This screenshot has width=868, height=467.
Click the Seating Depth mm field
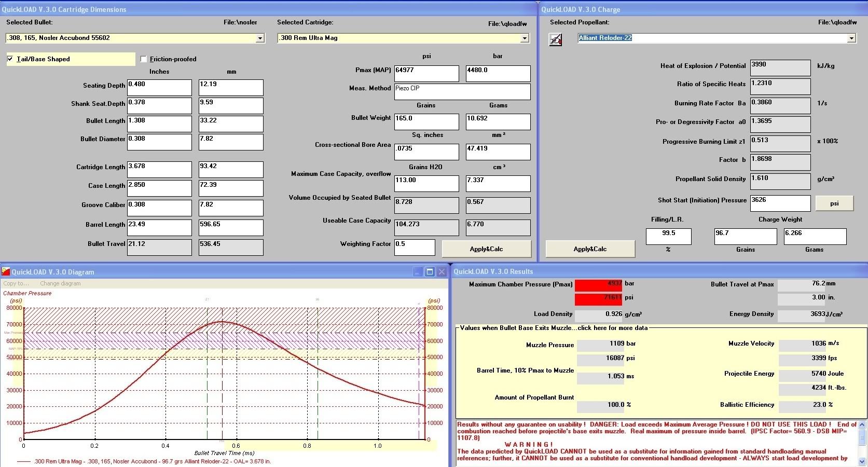[231, 88]
